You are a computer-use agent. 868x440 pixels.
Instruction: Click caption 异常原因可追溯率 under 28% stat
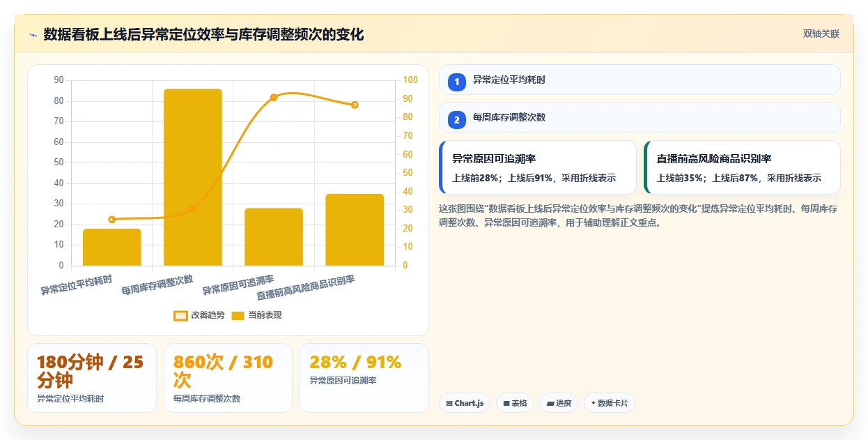[343, 381]
